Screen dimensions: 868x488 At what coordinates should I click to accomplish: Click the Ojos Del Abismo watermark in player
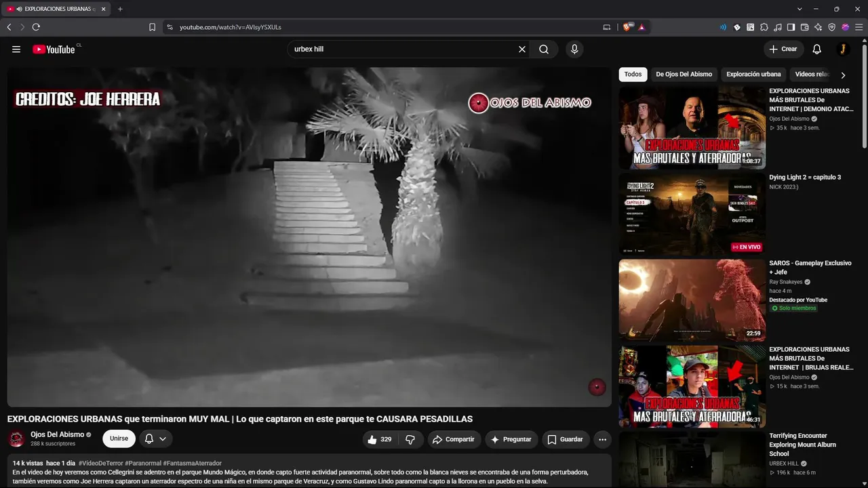(x=597, y=386)
